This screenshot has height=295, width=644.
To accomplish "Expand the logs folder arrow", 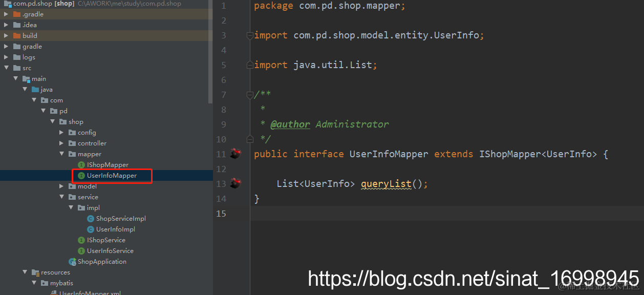I will (x=6, y=57).
